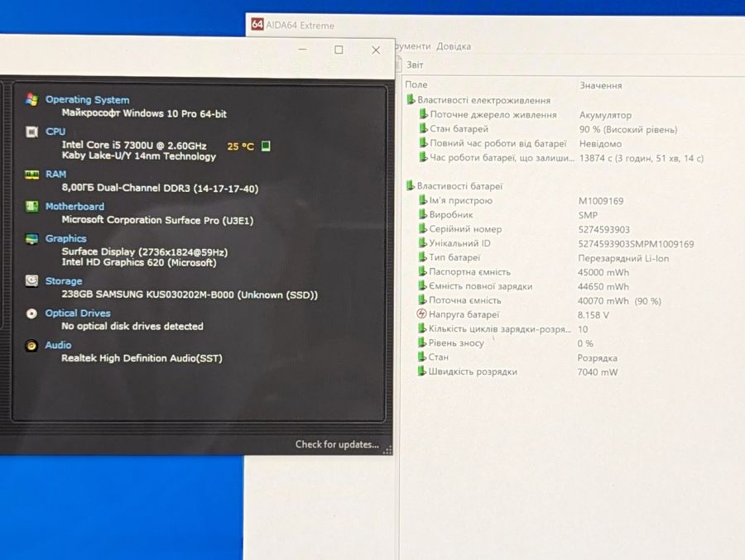Select the 40070 mWh current capacity value
The height and width of the screenshot is (560, 745).
619,301
